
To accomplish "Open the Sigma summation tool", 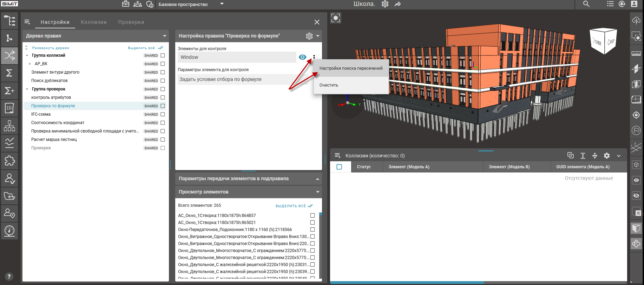I will point(9,73).
